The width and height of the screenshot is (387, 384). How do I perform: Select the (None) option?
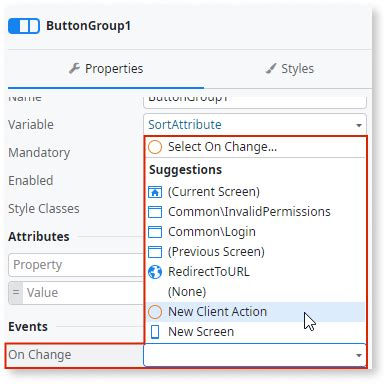[x=256, y=292]
